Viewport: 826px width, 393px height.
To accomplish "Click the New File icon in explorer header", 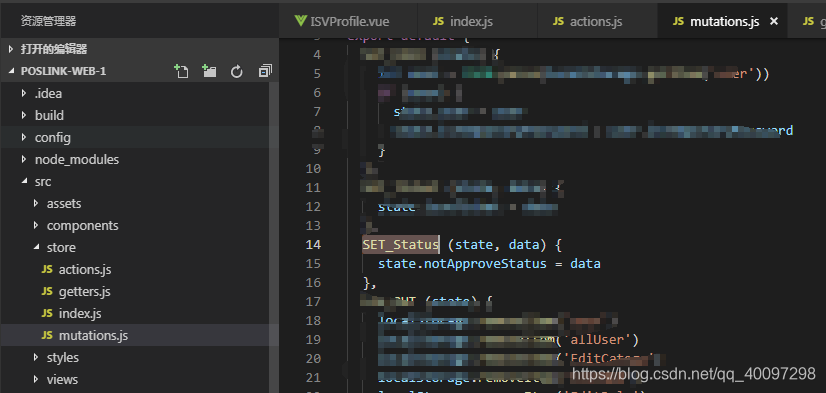I will click(x=181, y=71).
